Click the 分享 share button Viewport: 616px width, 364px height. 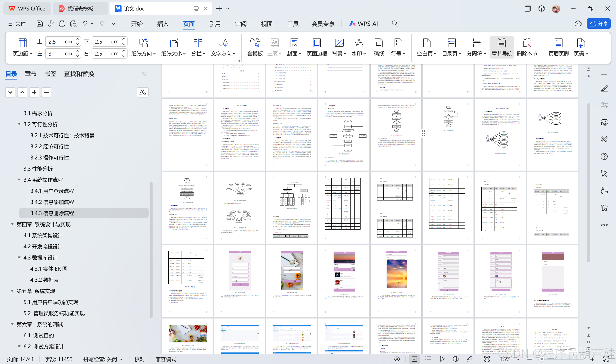tap(598, 24)
